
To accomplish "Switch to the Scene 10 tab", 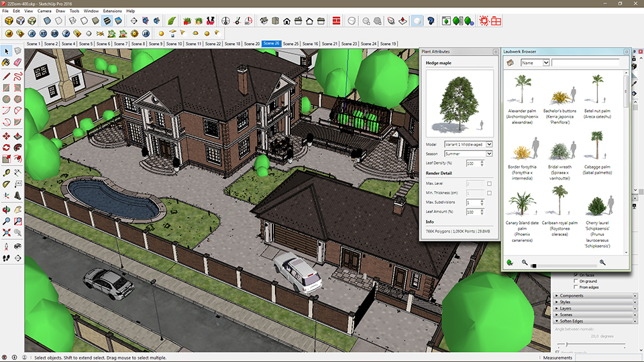I will pyautogui.click(x=174, y=44).
